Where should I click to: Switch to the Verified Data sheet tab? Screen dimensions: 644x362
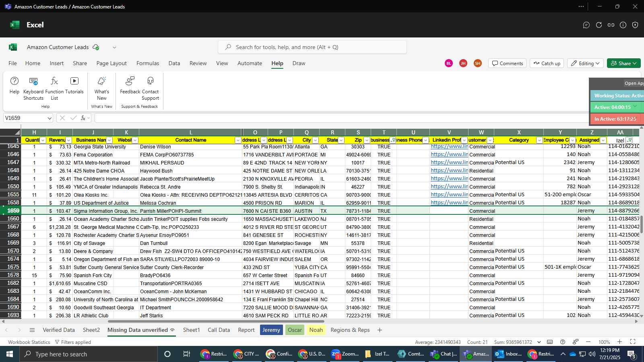pyautogui.click(x=59, y=330)
